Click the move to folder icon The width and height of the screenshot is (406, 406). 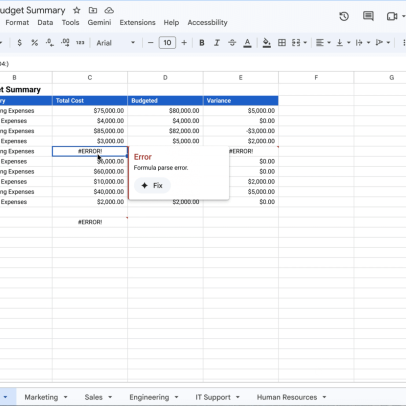(x=93, y=10)
